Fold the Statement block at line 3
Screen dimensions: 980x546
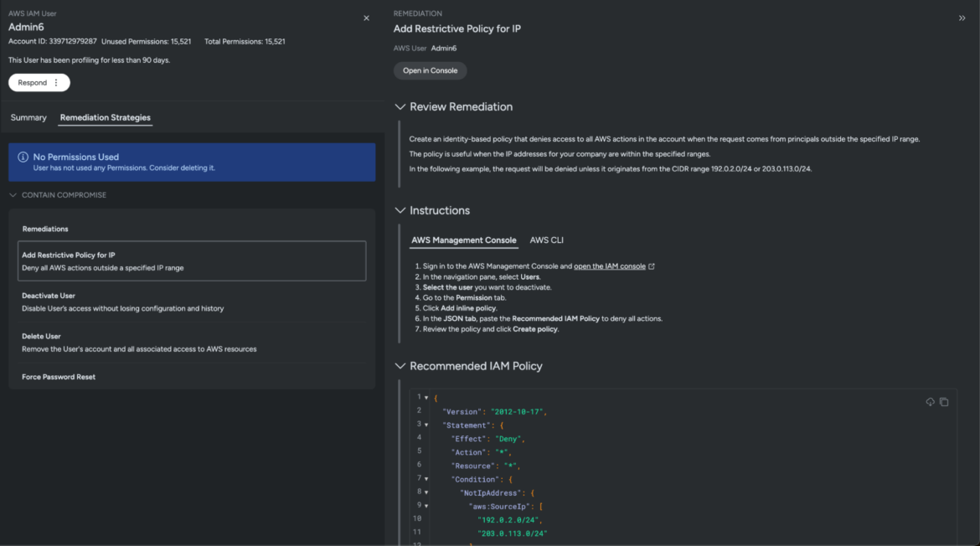426,425
